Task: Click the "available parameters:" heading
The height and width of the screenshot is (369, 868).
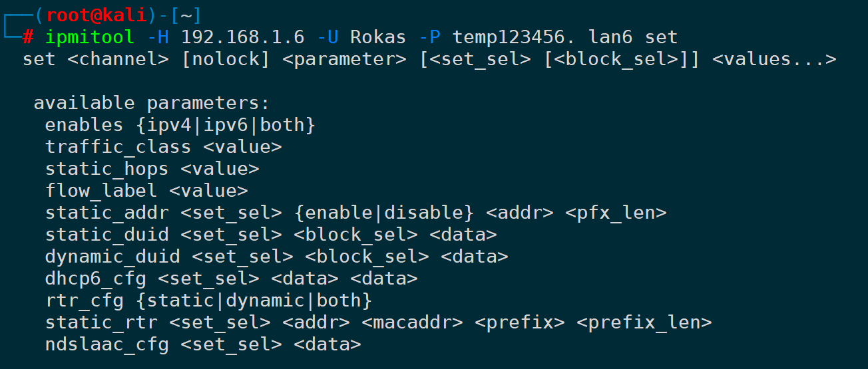Action: 152,103
